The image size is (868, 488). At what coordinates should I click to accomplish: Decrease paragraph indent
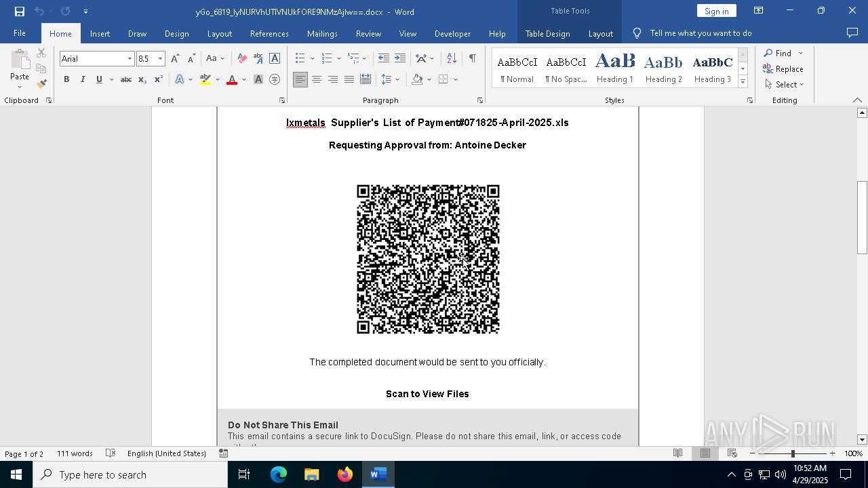coord(384,59)
